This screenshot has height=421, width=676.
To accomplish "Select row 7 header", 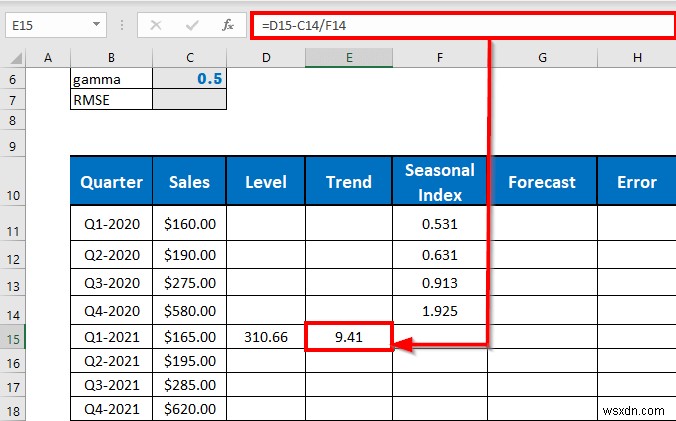I will tap(13, 100).
